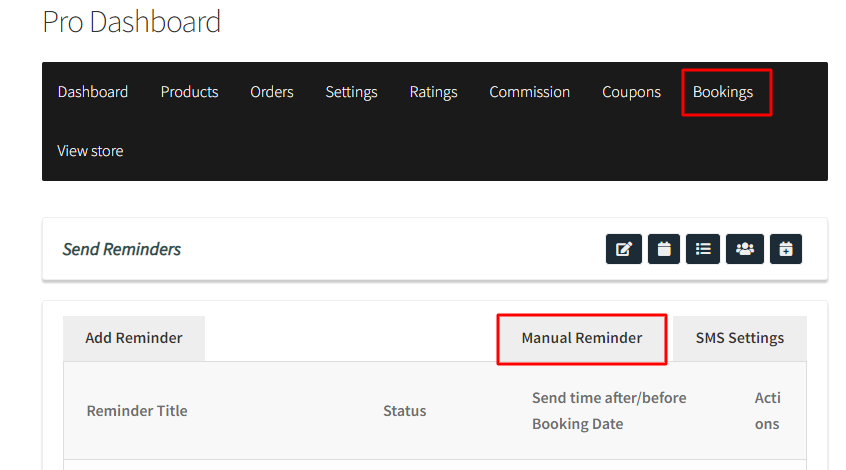Click the calendar with plus icon
Viewport: 846px width, 470px height.
point(786,249)
